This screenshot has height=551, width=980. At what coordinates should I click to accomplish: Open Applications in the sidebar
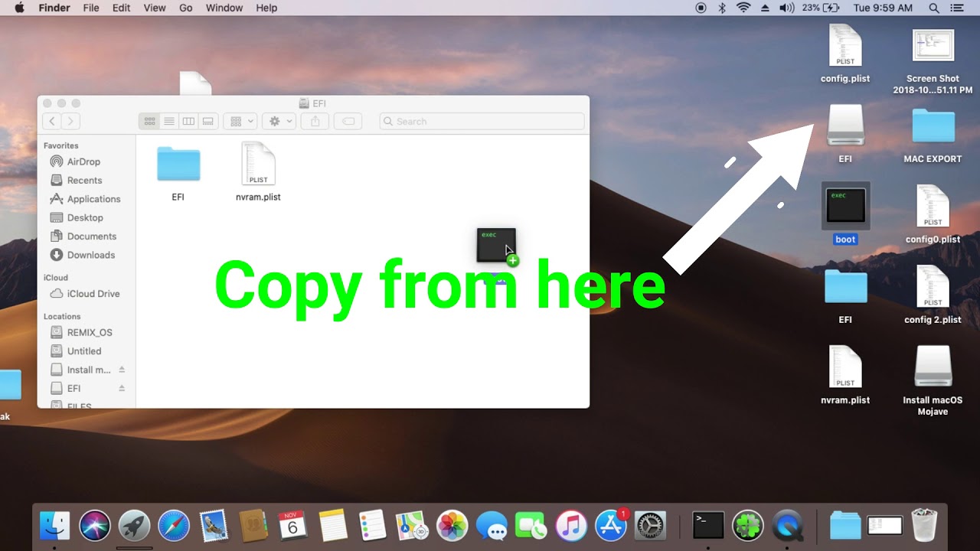coord(93,199)
